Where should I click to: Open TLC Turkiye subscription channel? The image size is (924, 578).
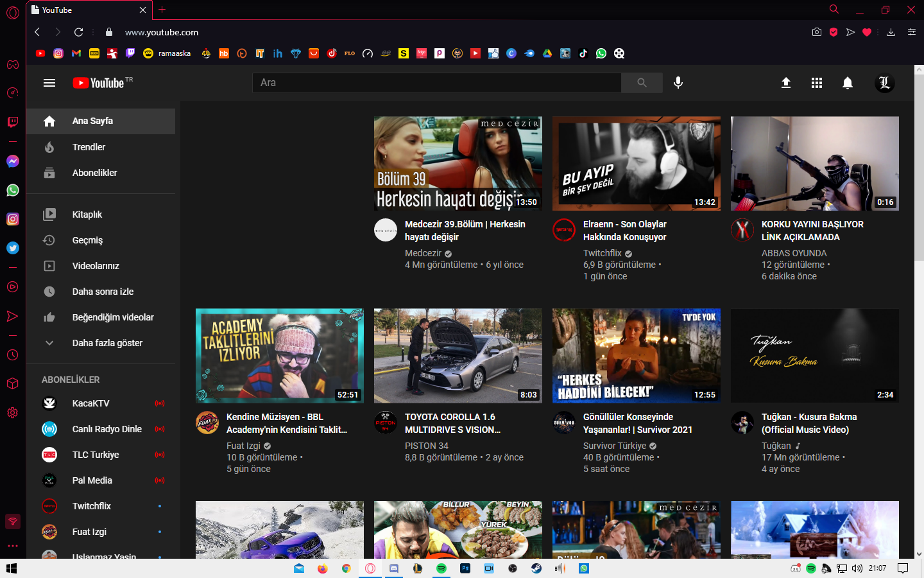[101, 455]
